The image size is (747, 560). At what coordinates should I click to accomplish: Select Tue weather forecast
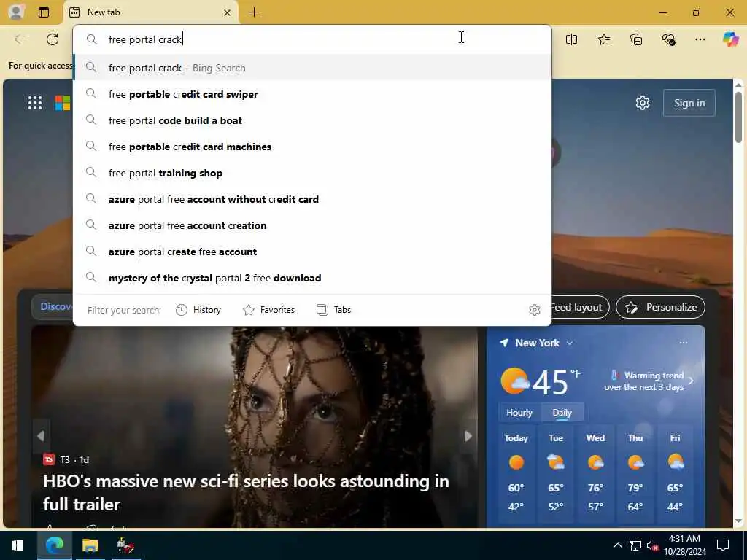click(x=555, y=472)
